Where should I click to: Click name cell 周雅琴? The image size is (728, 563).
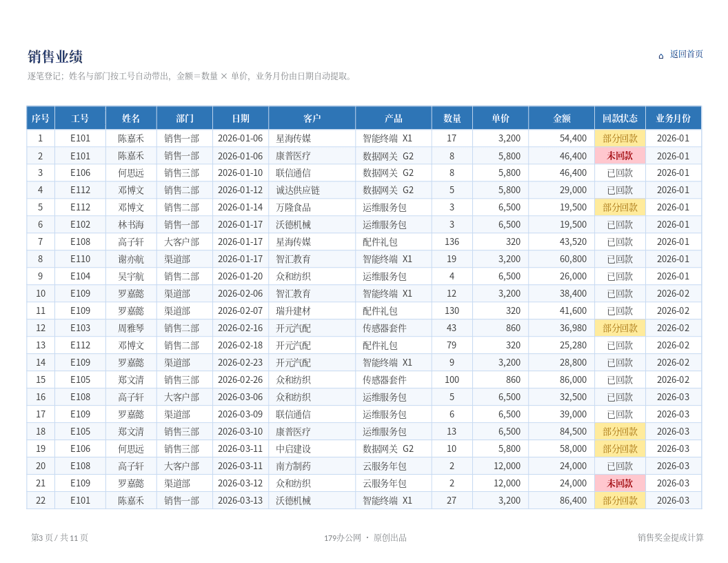[131, 328]
